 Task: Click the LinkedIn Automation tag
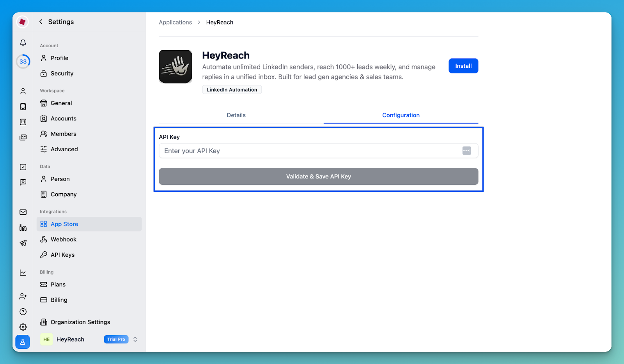tap(232, 90)
